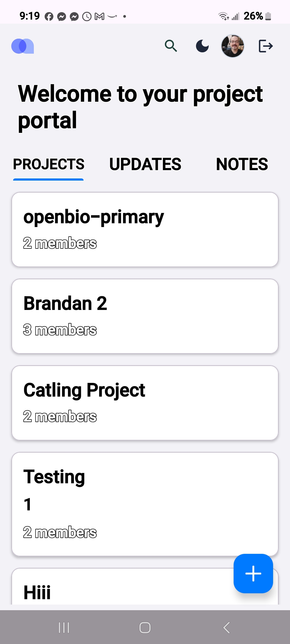Tap the Wi-Fi status icon
This screenshot has height=644, width=290.
click(x=223, y=16)
